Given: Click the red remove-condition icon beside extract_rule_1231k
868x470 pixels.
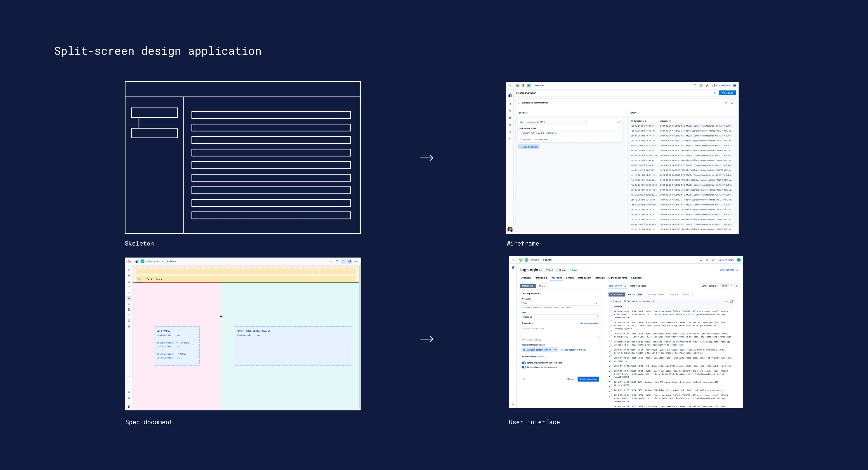Looking at the screenshot, I should pyautogui.click(x=618, y=122).
